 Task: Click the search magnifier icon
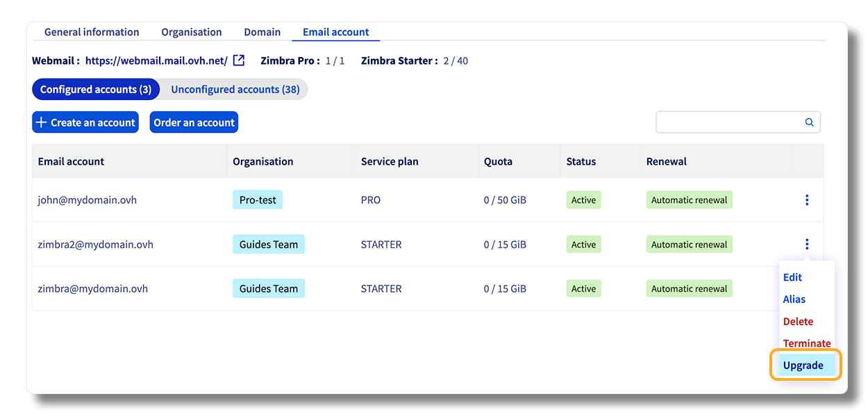(809, 122)
